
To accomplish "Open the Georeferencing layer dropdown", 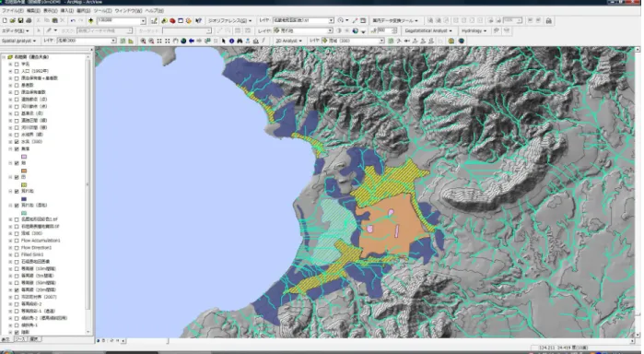I will pyautogui.click(x=331, y=20).
